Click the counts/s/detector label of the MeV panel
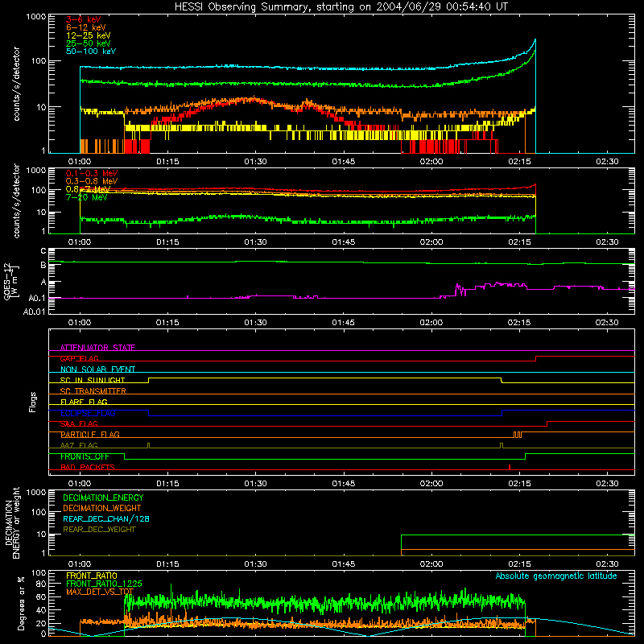This screenshot has width=644, height=644. click(16, 200)
